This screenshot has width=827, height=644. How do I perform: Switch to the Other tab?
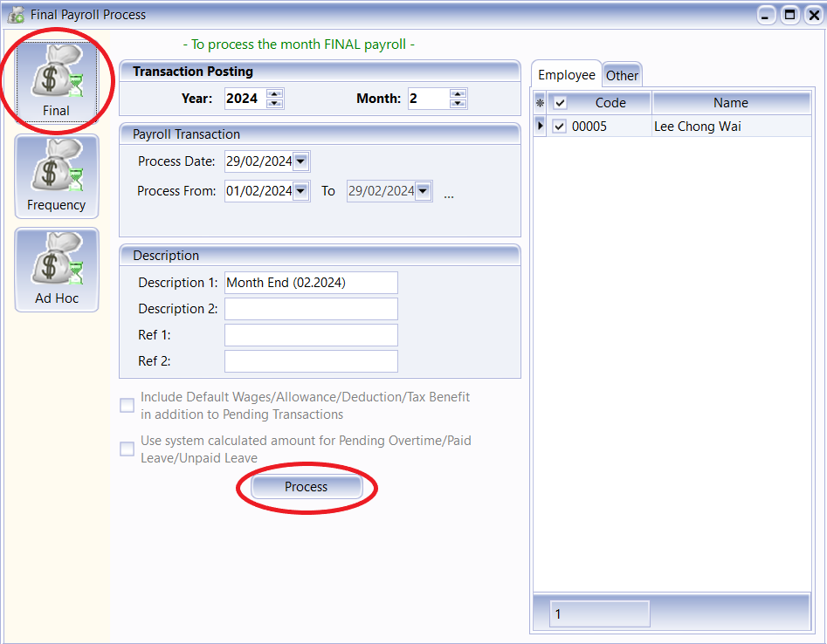pos(622,75)
